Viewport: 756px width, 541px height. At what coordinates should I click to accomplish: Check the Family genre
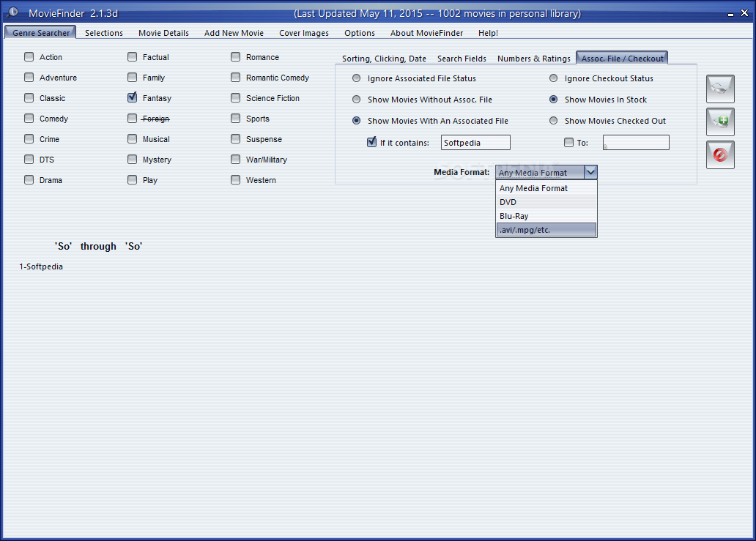tap(132, 78)
